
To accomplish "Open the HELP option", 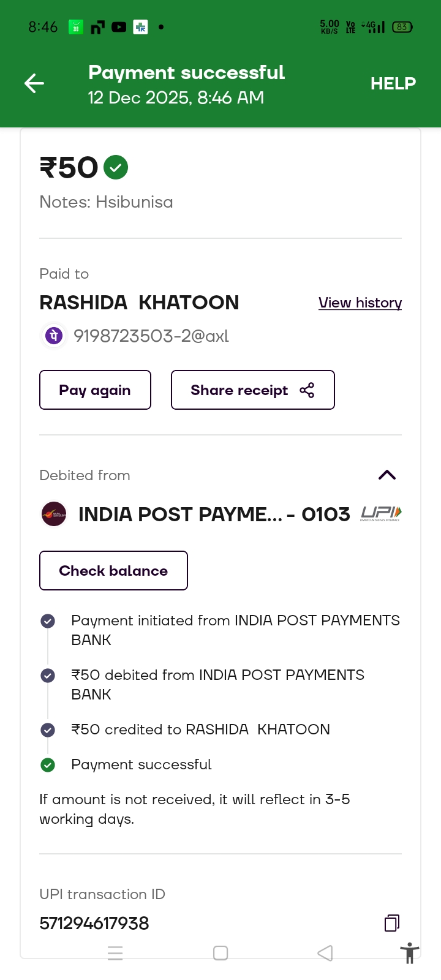I will [x=393, y=83].
